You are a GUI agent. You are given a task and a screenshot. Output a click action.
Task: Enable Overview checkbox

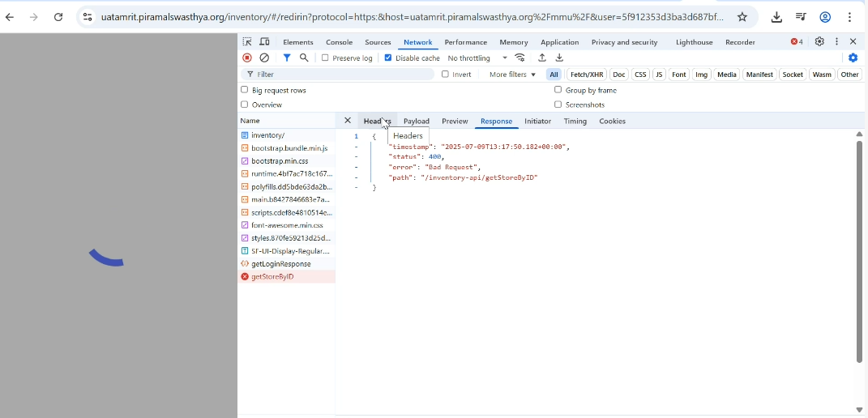click(x=244, y=104)
